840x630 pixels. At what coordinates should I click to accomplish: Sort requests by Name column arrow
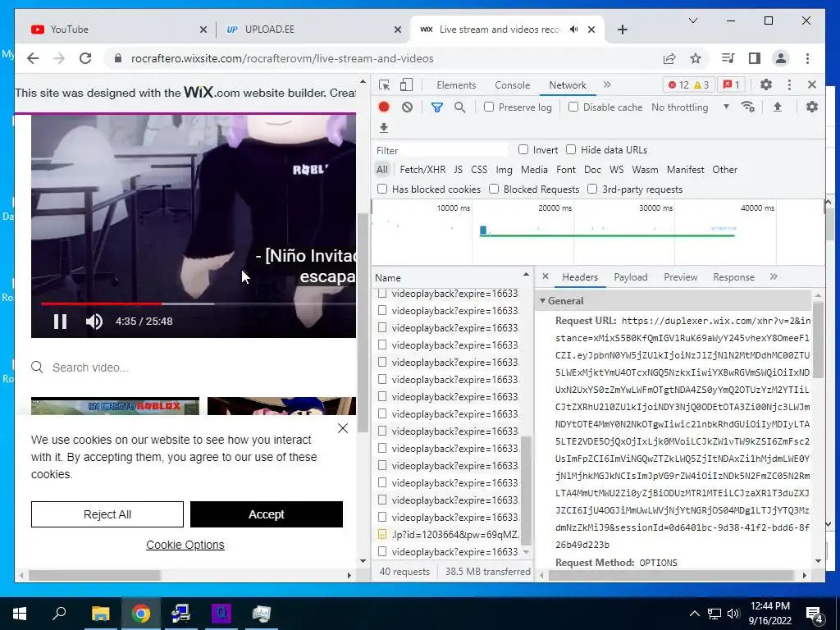click(x=526, y=274)
